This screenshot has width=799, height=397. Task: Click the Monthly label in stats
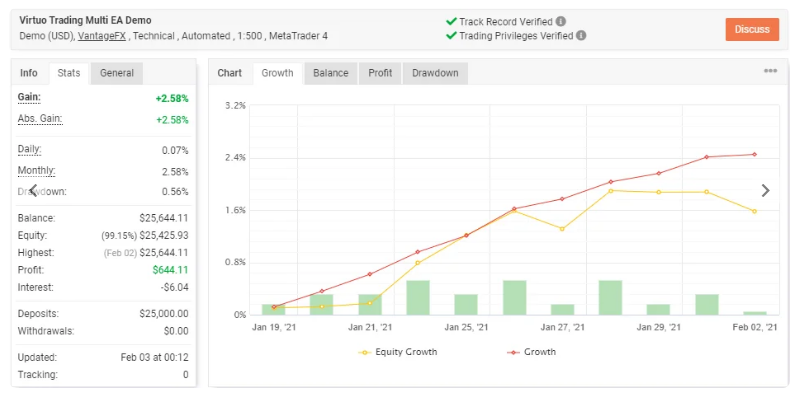click(36, 171)
